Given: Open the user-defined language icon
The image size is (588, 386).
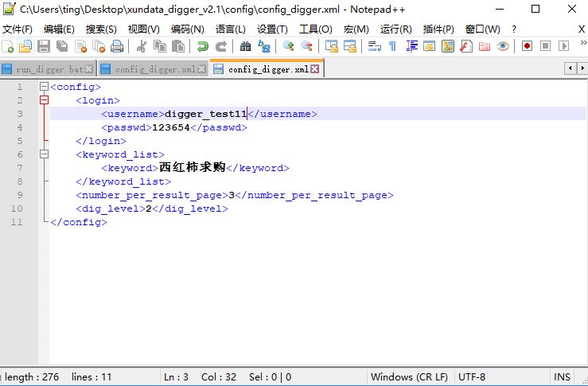Looking at the screenshot, I should pyautogui.click(x=430, y=46).
